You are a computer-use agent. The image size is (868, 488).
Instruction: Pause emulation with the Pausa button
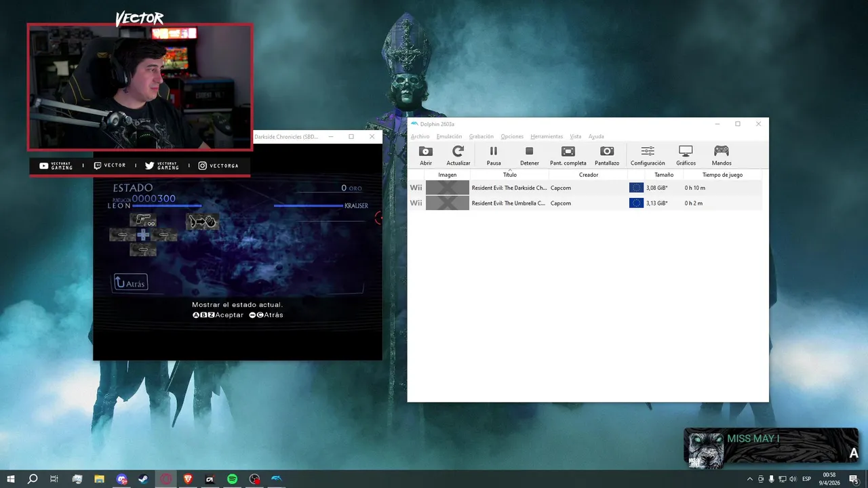(x=494, y=155)
